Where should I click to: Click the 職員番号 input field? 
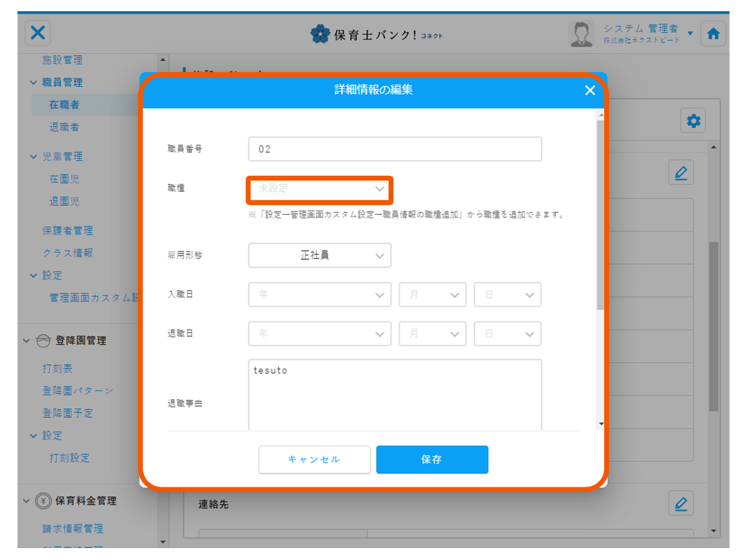pyautogui.click(x=395, y=149)
